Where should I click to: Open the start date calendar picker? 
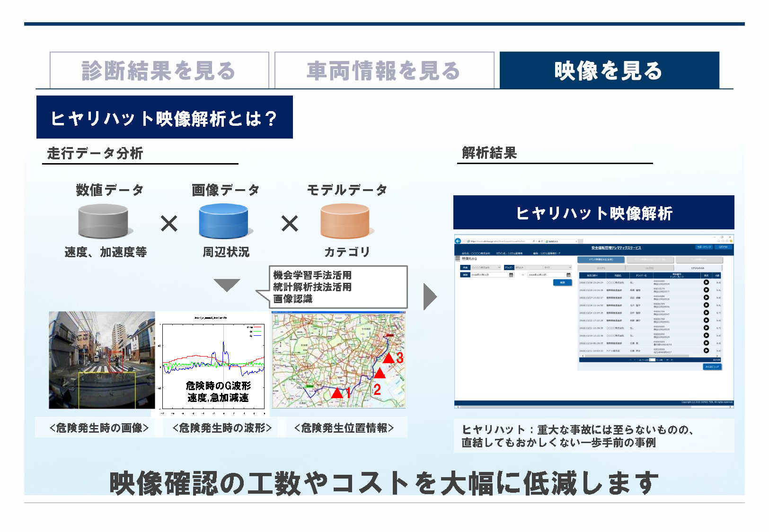point(511,275)
